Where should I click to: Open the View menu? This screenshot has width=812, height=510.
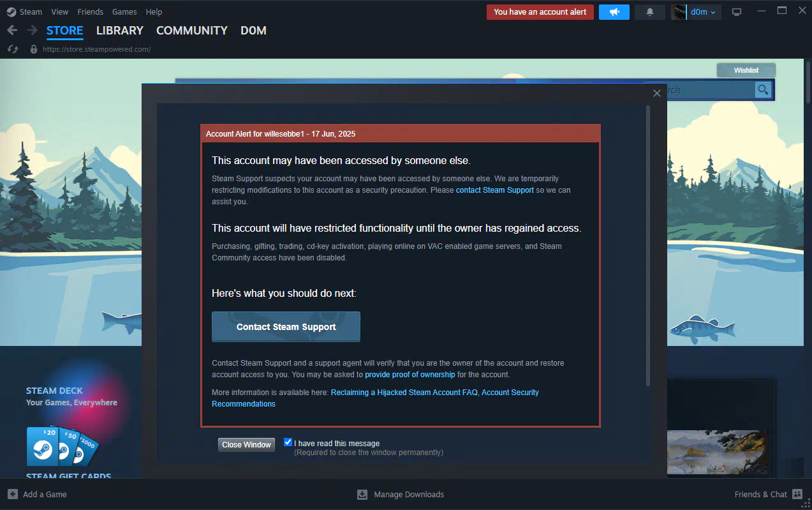coord(60,11)
